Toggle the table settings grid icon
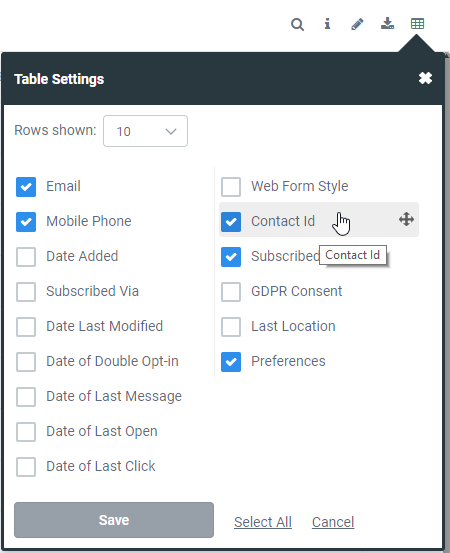Viewport: 450px width, 553px height. (417, 24)
